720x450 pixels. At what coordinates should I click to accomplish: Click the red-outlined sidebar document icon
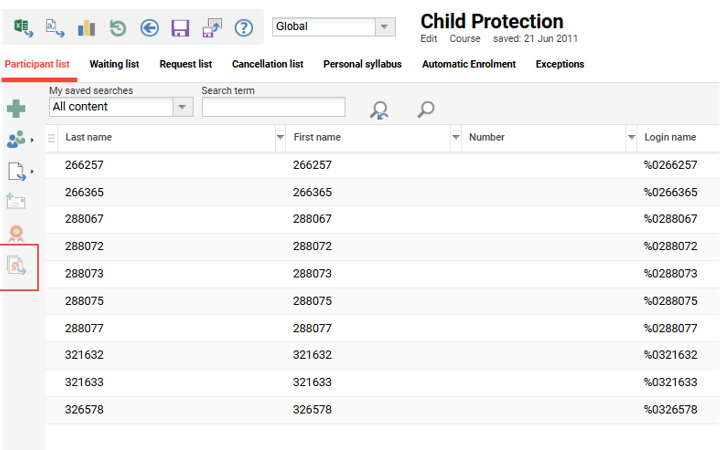[x=18, y=266]
